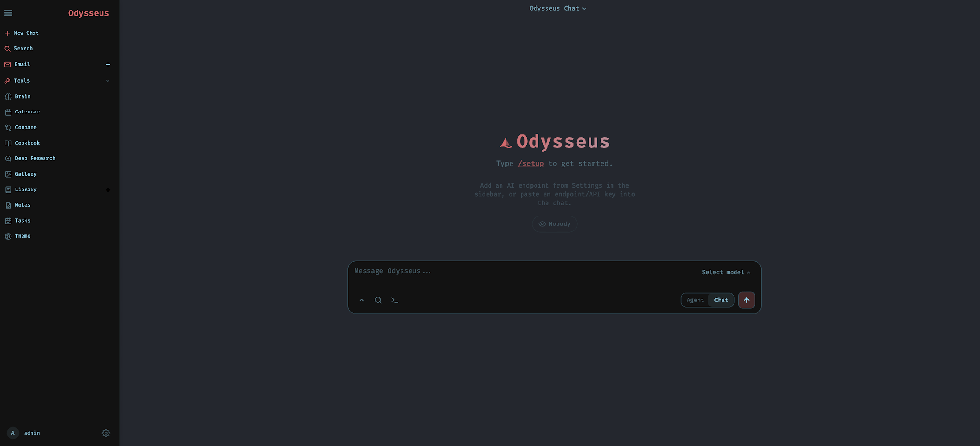Open the Email section

click(x=22, y=64)
